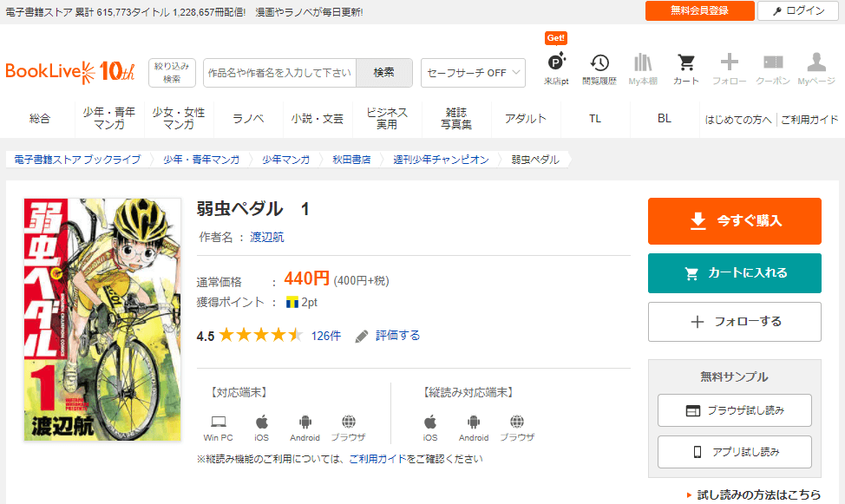Viewport: 845px width, 504px height.
Task: Open the shopping cart icon in header
Action: [x=685, y=69]
